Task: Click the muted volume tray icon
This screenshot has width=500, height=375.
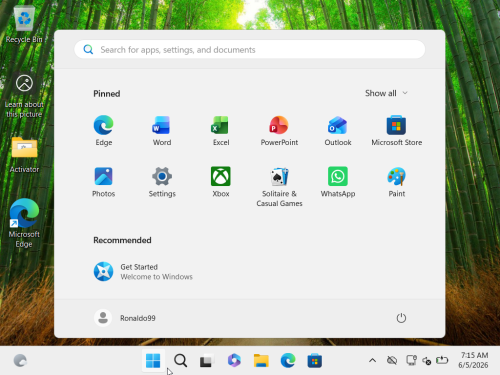Action: click(x=427, y=361)
